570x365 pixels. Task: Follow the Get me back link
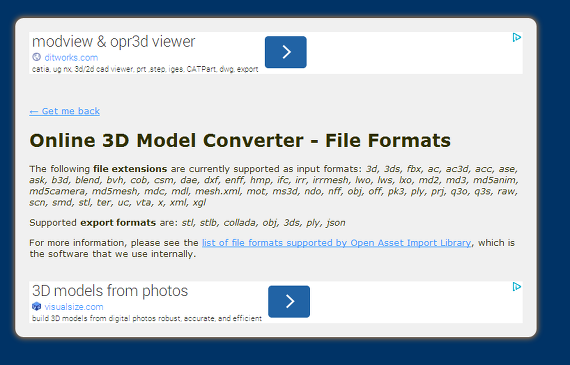coord(64,111)
